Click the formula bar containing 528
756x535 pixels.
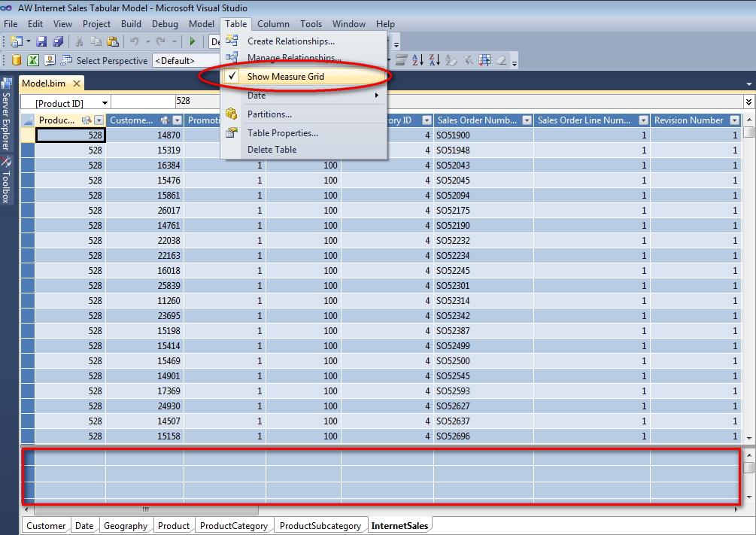pyautogui.click(x=460, y=102)
